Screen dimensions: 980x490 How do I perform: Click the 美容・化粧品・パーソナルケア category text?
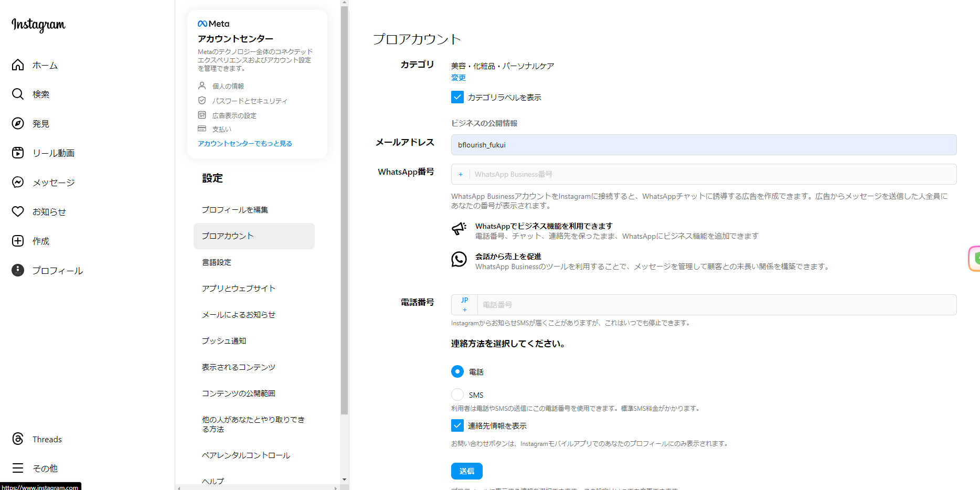(x=503, y=66)
